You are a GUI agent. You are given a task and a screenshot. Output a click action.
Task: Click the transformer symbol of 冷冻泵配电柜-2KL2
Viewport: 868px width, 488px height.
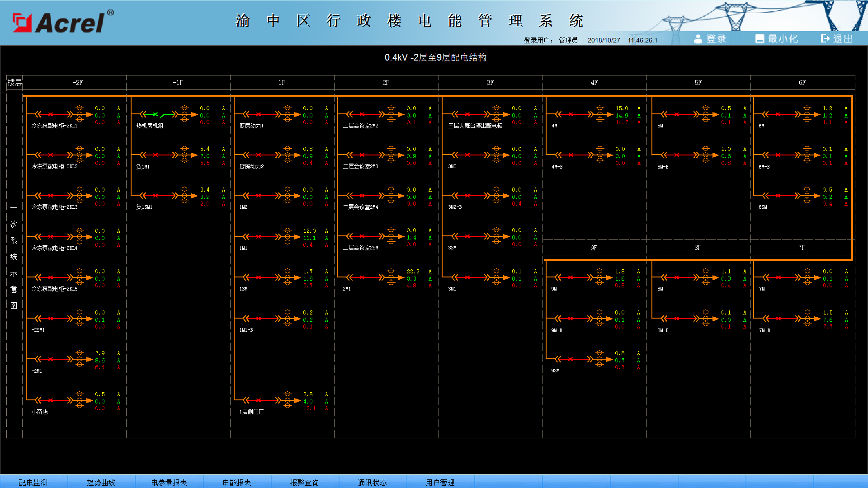(80, 155)
